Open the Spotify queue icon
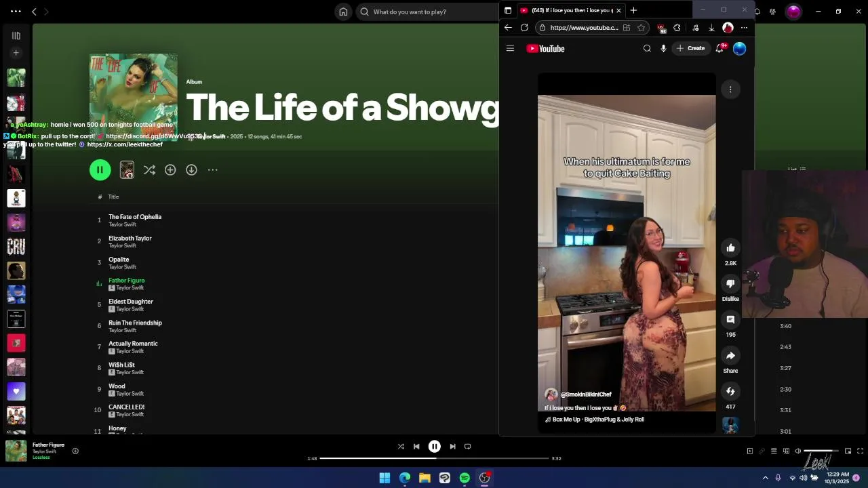 click(x=774, y=451)
